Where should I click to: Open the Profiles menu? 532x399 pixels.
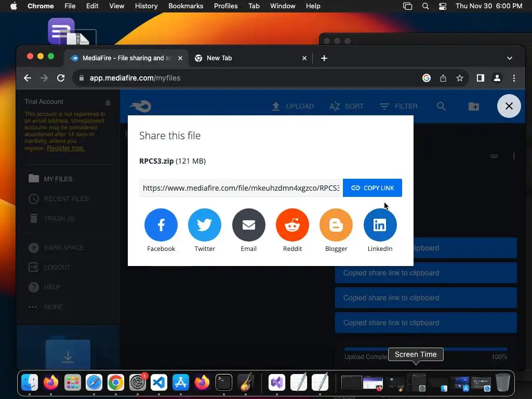tap(225, 6)
